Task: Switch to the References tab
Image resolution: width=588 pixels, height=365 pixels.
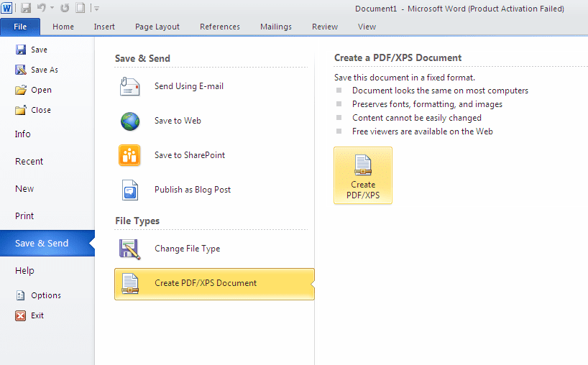Action: pos(220,27)
